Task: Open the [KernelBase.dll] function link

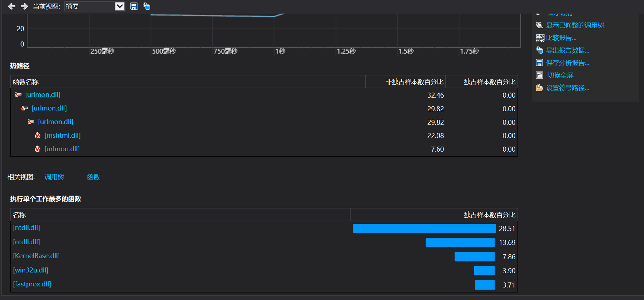Action: pos(36,256)
